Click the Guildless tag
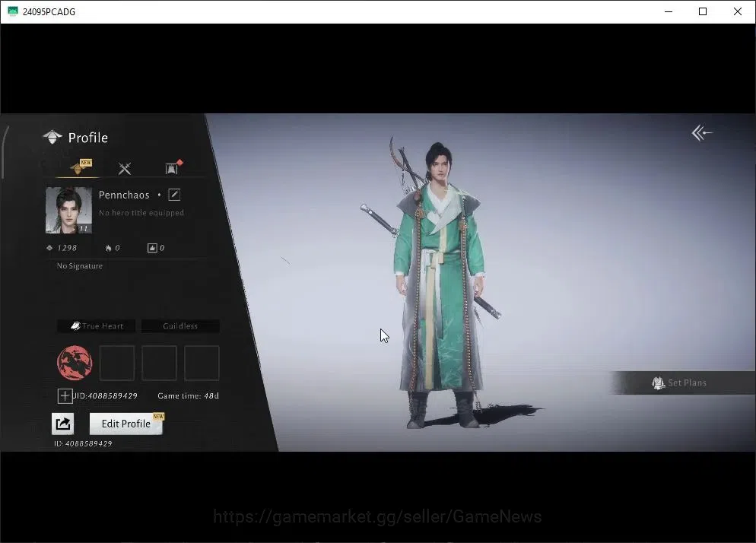This screenshot has height=543, width=756. 180,326
